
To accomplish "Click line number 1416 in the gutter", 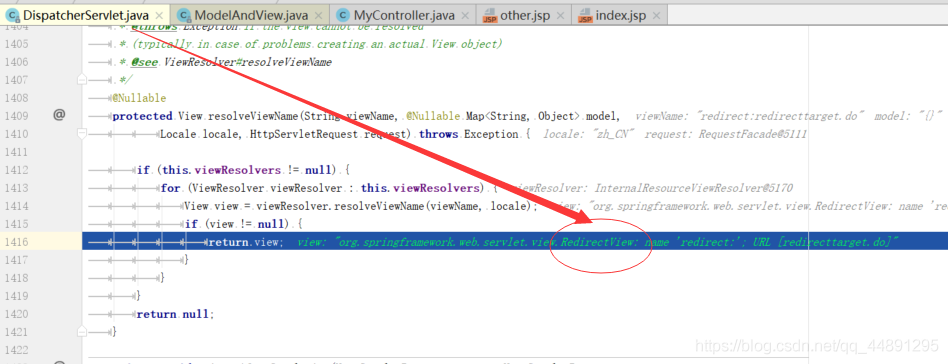I will coord(16,242).
